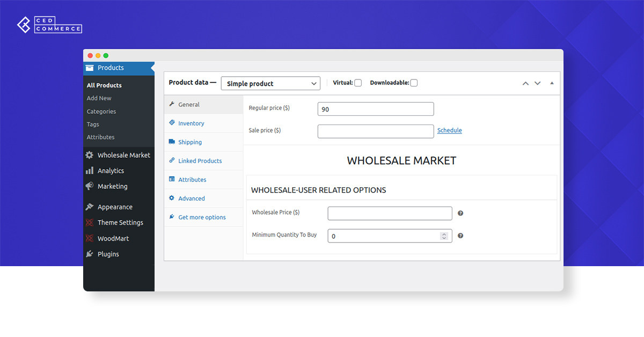Image resolution: width=644 pixels, height=337 pixels.
Task: Open the Attributes tab
Action: pos(203,180)
